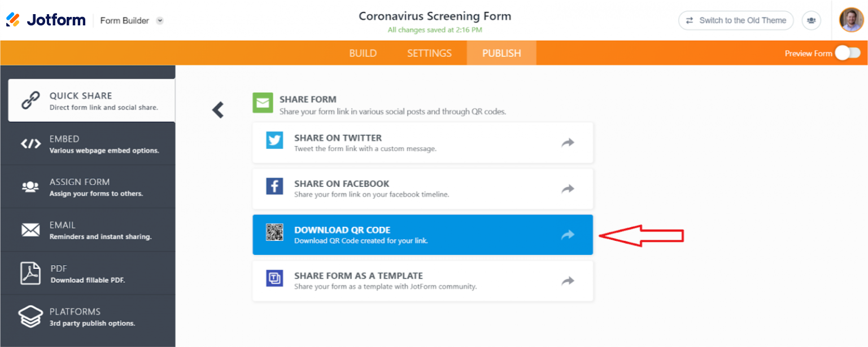Go back with the left chevron arrow
868x347 pixels.
(218, 109)
